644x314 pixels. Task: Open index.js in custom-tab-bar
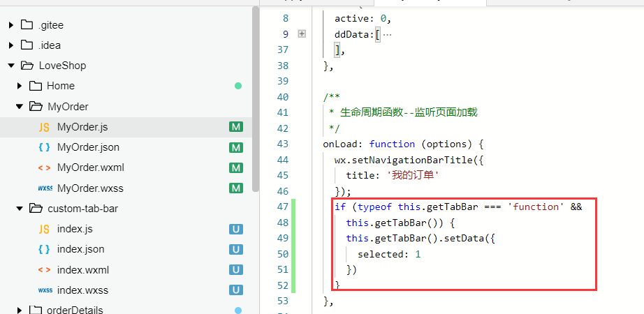pos(75,229)
